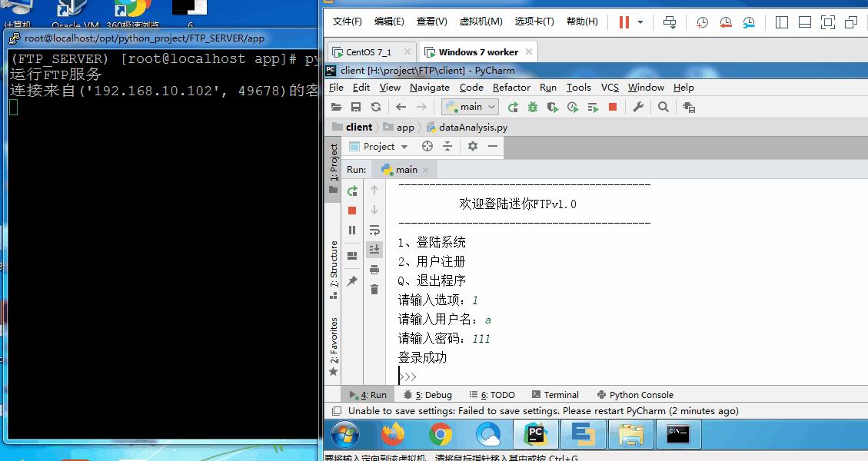
Task: Collapse all in the Project panel
Action: point(447,146)
